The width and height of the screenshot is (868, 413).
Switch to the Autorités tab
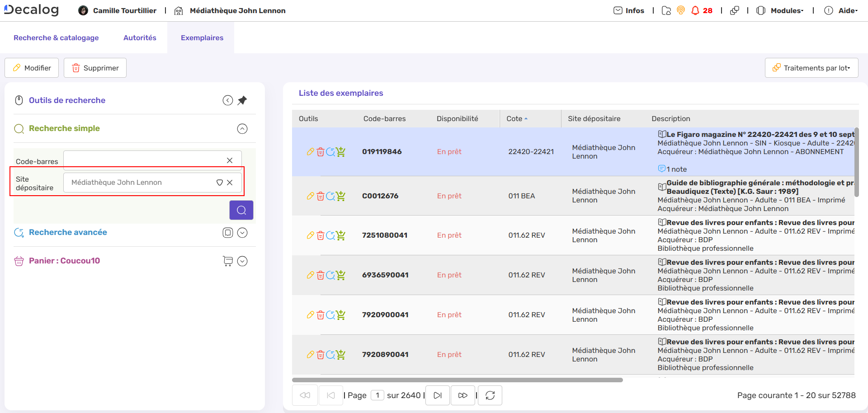coord(140,38)
